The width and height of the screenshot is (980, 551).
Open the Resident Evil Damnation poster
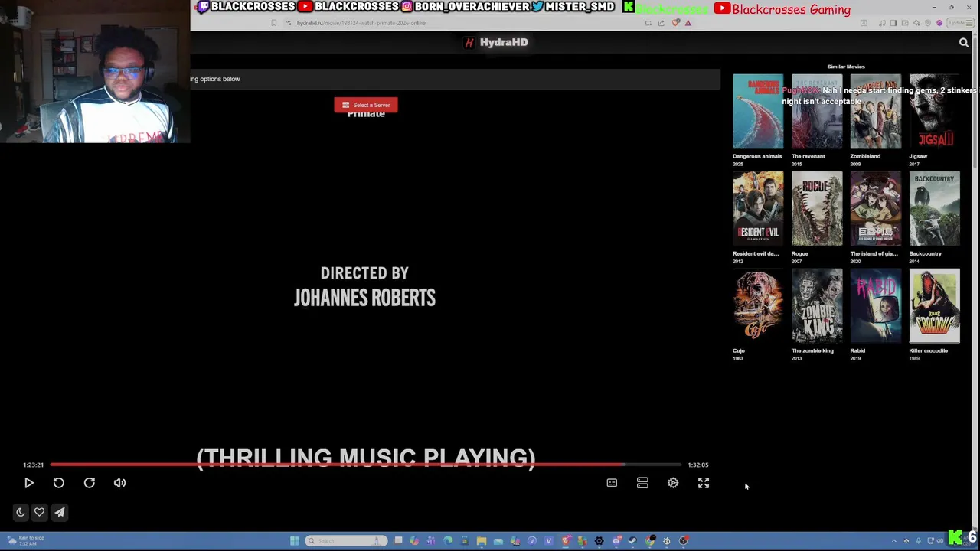coord(758,209)
